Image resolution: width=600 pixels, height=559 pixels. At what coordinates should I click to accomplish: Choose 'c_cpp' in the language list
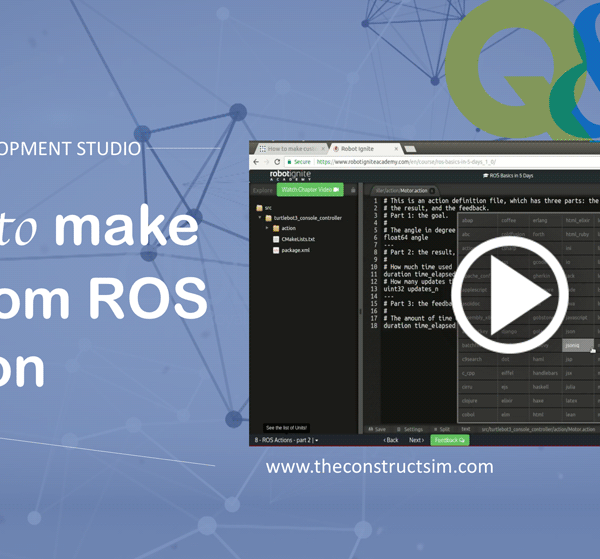[468, 373]
